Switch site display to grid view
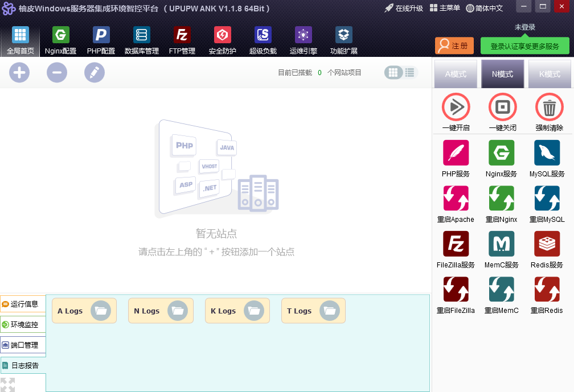This screenshot has height=392, width=574. click(x=393, y=72)
